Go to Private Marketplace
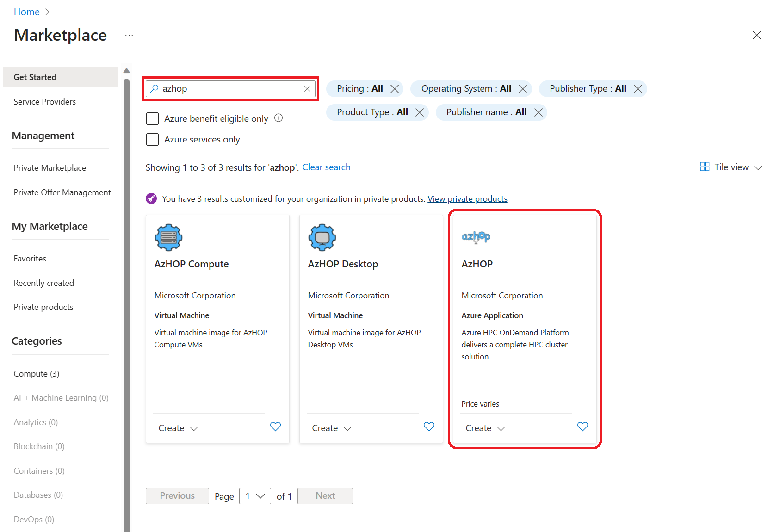 pyautogui.click(x=50, y=168)
